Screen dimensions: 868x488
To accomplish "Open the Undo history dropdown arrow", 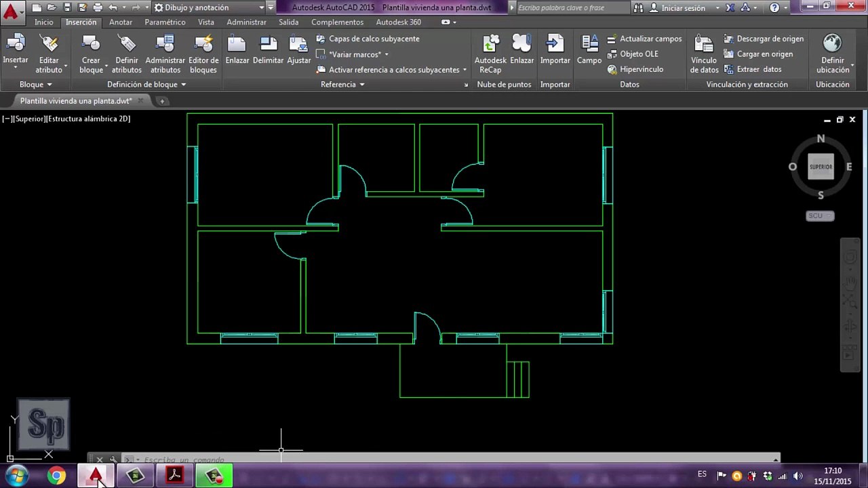I will tap(123, 7).
